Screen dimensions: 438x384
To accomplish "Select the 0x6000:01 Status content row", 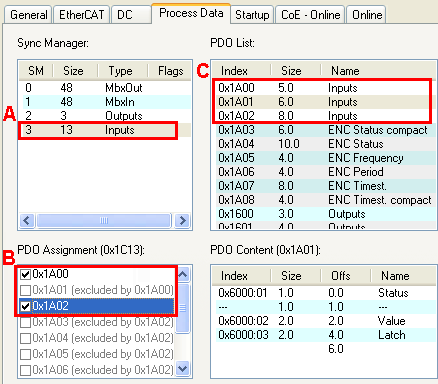I will pyautogui.click(x=326, y=293).
